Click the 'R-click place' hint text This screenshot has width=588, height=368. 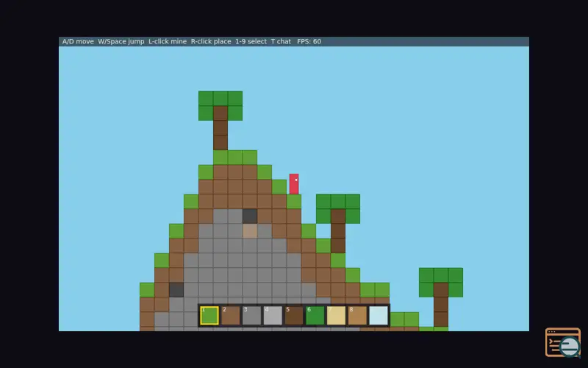click(x=211, y=41)
